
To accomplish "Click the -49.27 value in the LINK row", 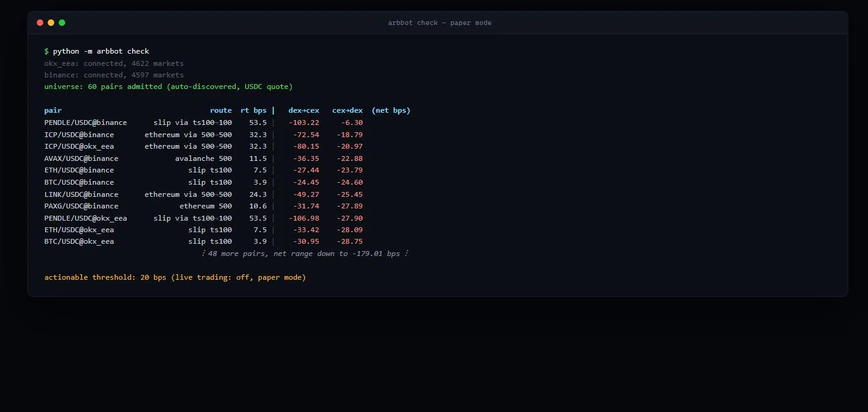I will (306, 194).
